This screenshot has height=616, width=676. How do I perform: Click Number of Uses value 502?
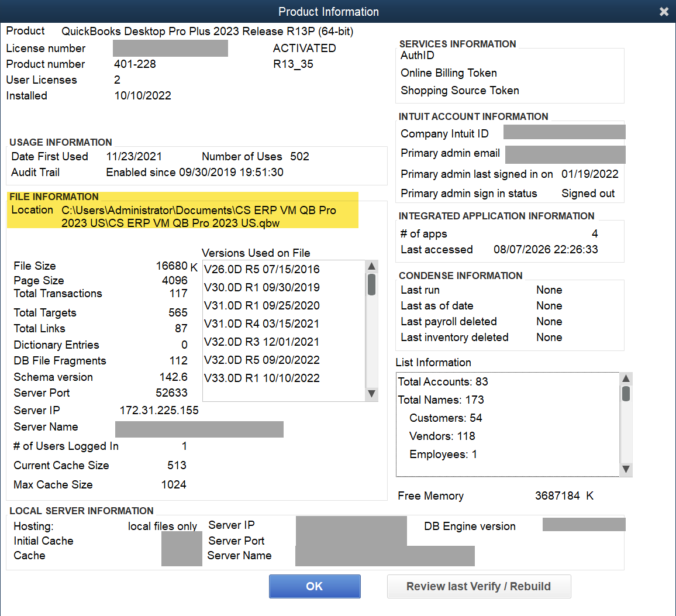pyautogui.click(x=299, y=156)
